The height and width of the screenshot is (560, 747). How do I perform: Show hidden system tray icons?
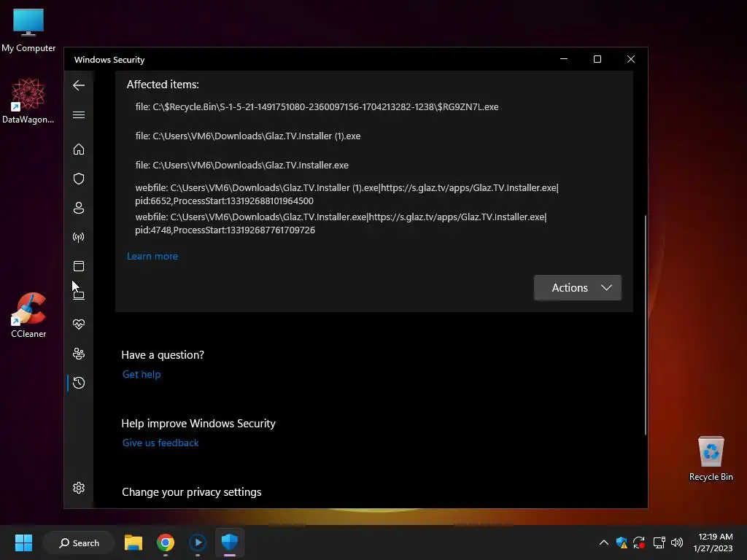(x=603, y=542)
